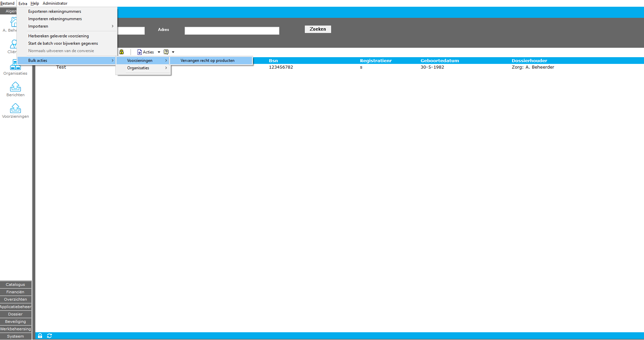
Task: Click the help question mark toolbar icon
Action: pyautogui.click(x=166, y=52)
